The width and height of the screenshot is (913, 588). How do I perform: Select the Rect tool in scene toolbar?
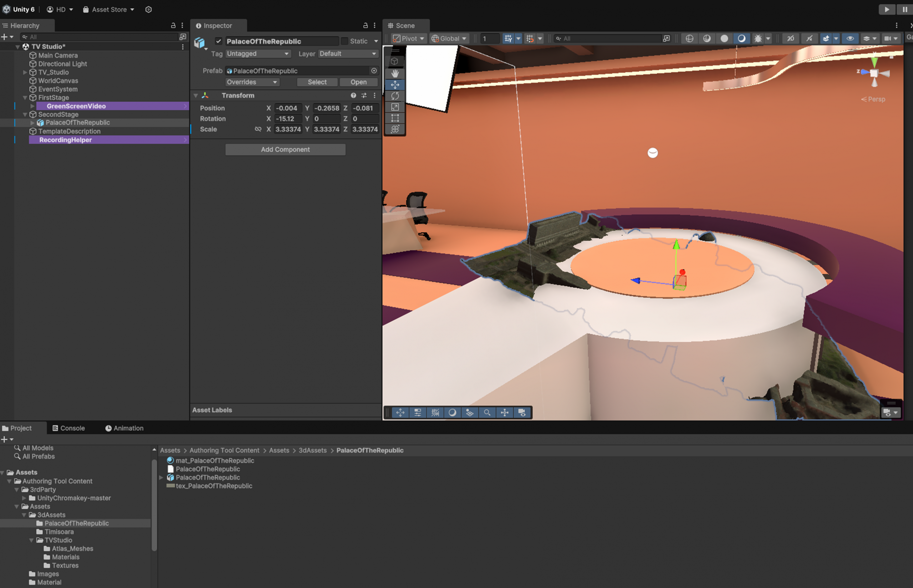(395, 118)
